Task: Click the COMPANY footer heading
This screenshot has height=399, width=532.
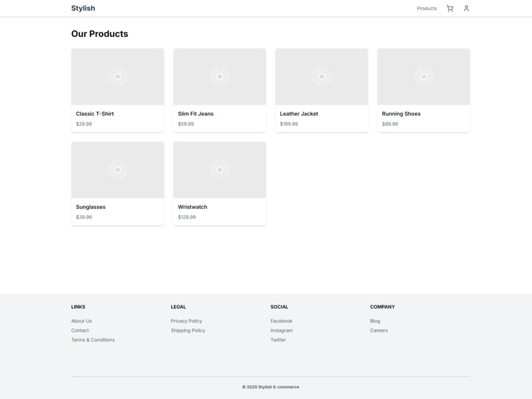Action: coord(383,307)
